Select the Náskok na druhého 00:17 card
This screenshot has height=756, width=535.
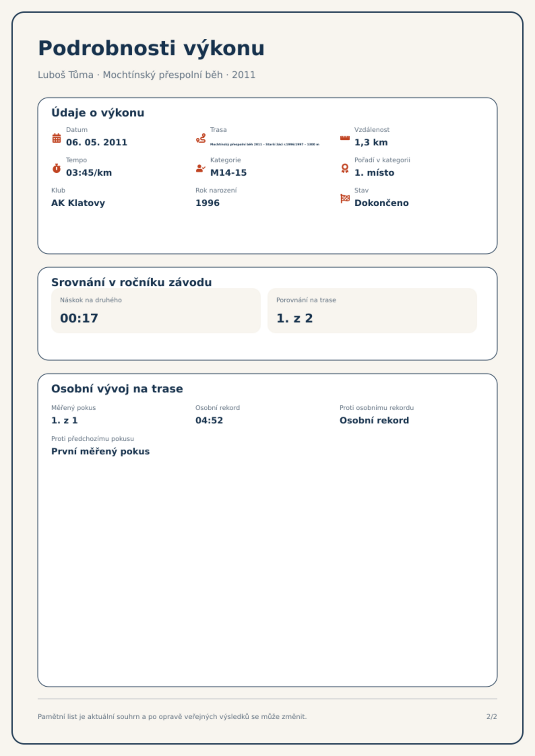point(156,310)
